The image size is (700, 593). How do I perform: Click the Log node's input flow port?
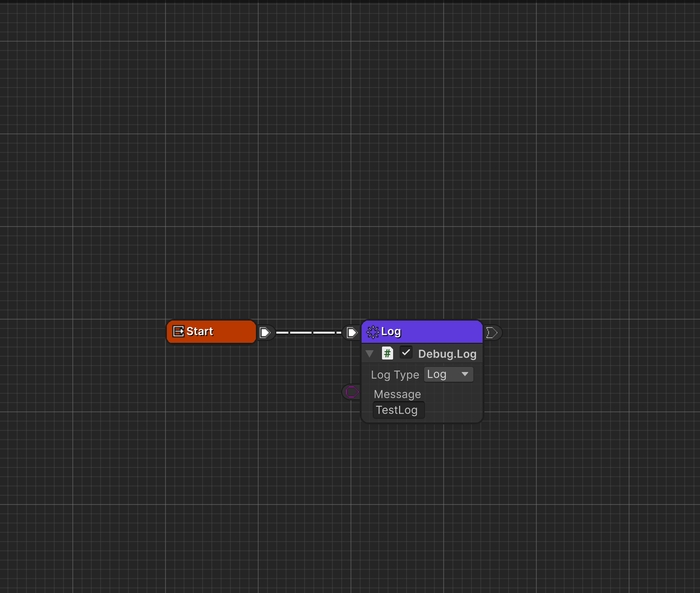click(352, 332)
